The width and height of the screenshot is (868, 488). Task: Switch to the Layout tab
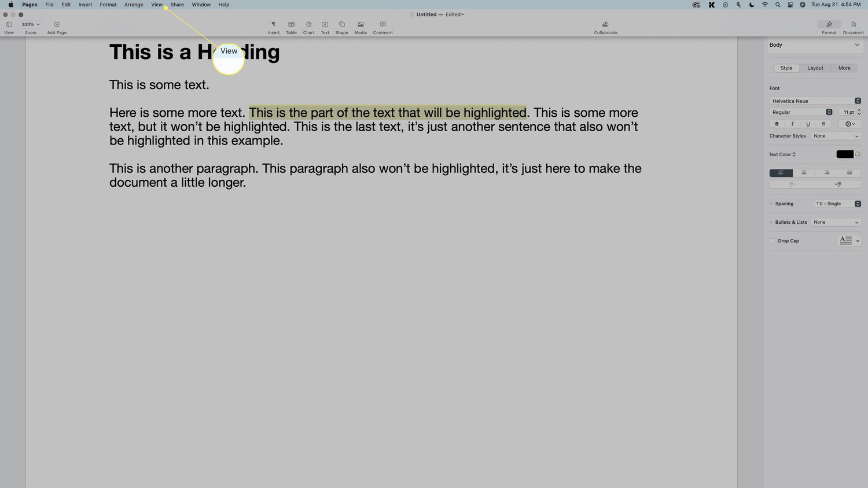pyautogui.click(x=815, y=68)
